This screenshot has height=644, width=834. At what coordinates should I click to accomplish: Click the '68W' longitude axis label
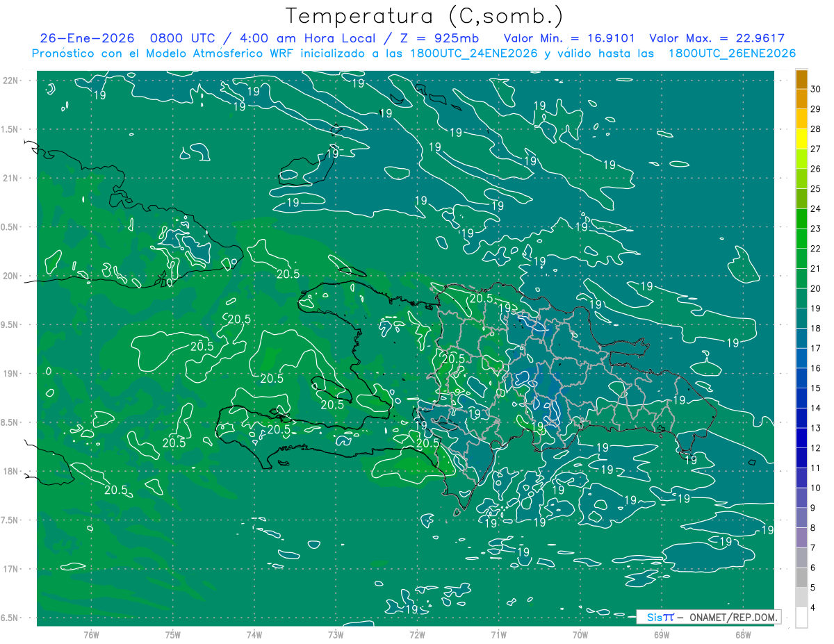click(x=743, y=634)
